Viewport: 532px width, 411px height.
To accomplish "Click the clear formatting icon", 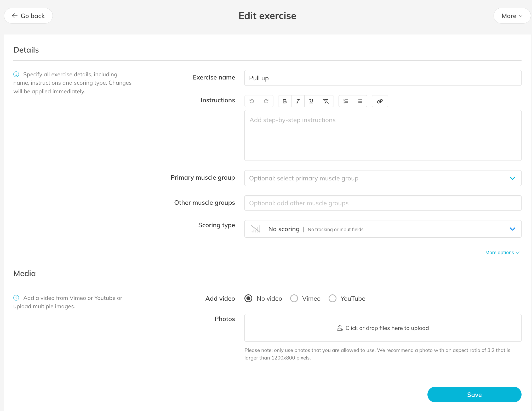I will click(326, 101).
